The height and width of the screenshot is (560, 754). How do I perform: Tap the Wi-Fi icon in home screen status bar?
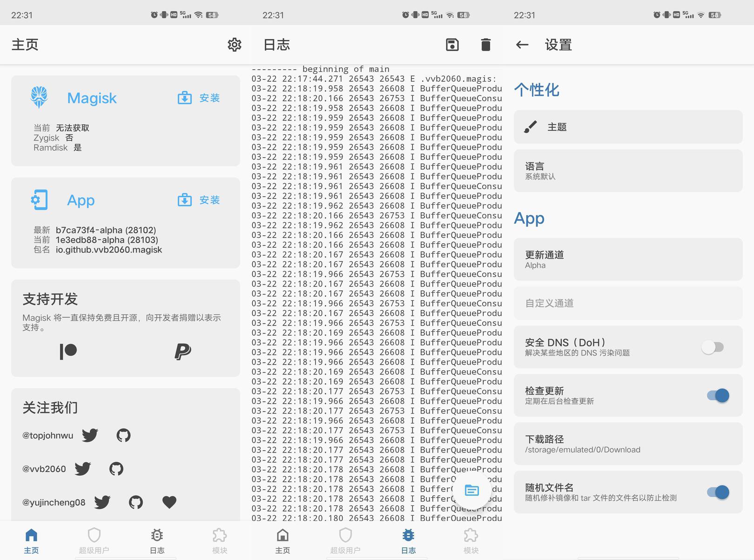pyautogui.click(x=199, y=15)
